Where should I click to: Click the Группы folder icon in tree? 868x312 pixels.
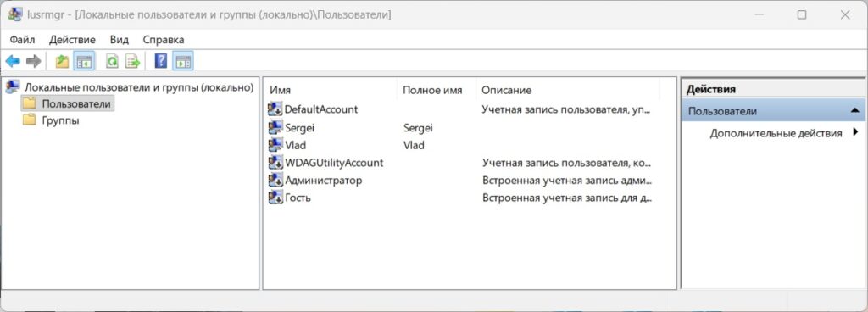click(x=29, y=120)
